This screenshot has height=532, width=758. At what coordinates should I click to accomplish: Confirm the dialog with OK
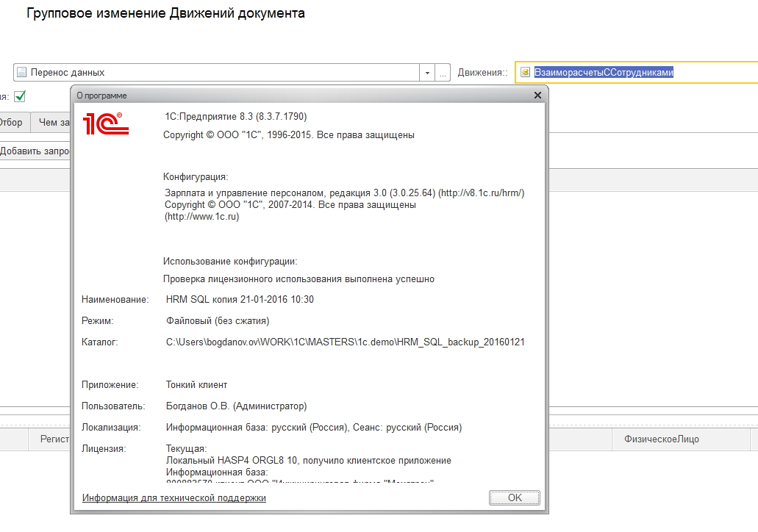point(515,497)
